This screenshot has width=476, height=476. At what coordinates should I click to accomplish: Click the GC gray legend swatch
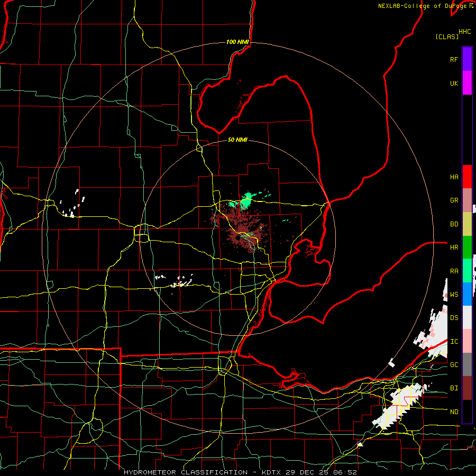(467, 364)
